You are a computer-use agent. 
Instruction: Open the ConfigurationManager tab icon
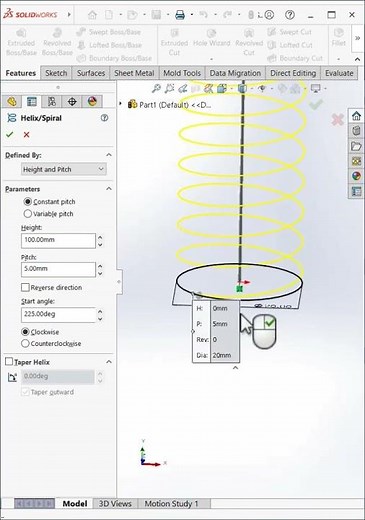52,102
